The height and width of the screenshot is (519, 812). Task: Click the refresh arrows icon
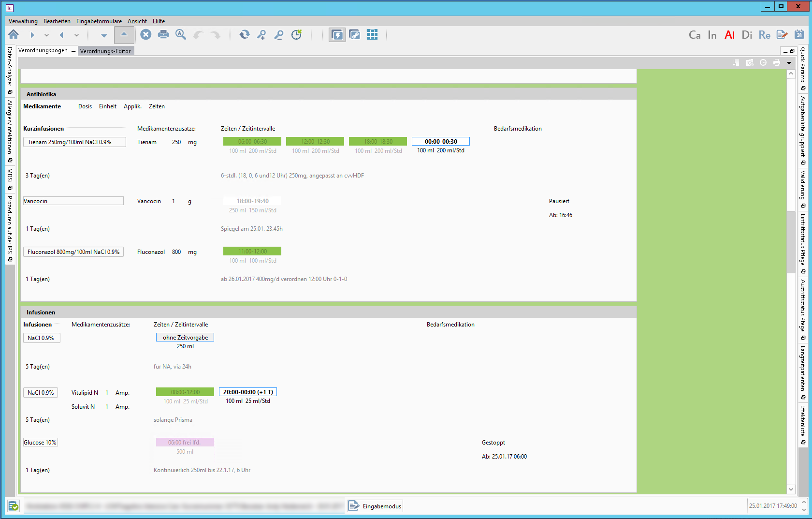(245, 34)
